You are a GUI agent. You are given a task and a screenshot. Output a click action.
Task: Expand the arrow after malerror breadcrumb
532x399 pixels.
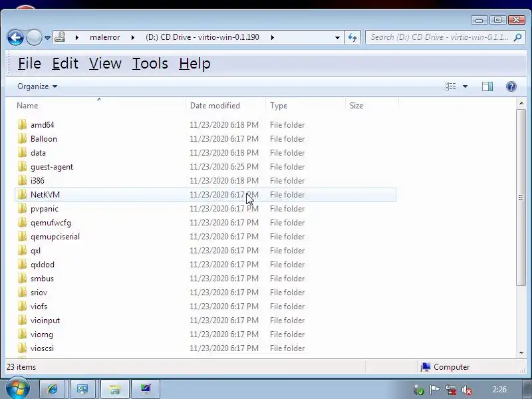pos(132,37)
